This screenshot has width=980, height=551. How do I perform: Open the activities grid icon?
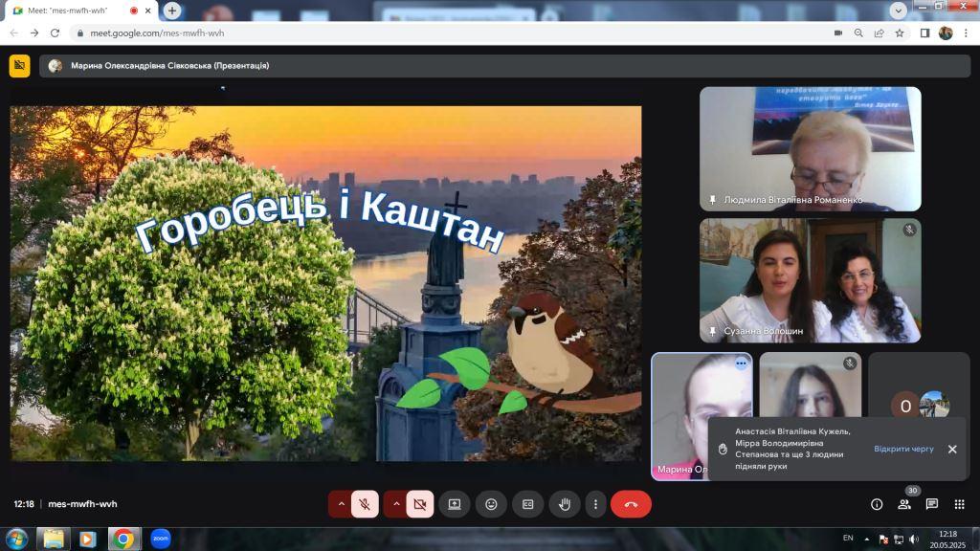coord(959,504)
